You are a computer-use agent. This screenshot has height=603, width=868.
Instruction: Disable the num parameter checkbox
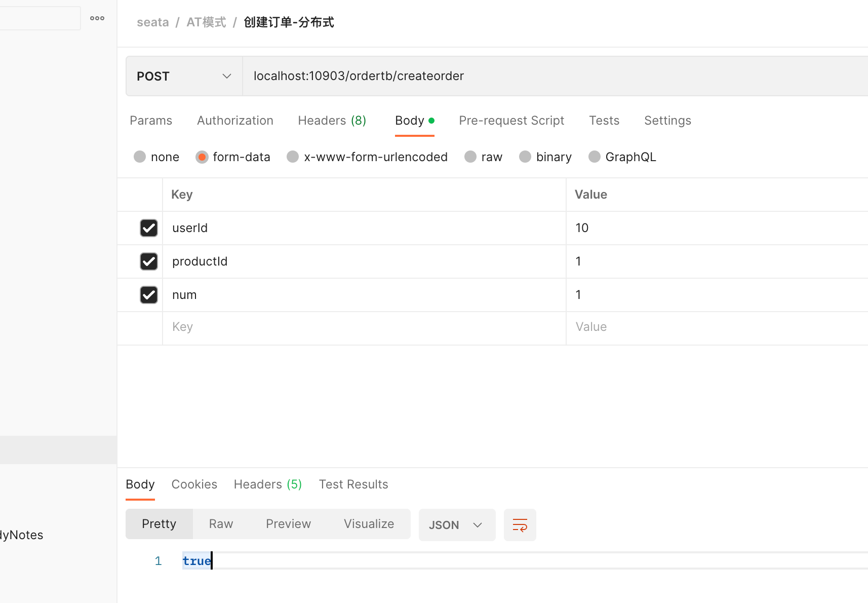click(x=149, y=295)
